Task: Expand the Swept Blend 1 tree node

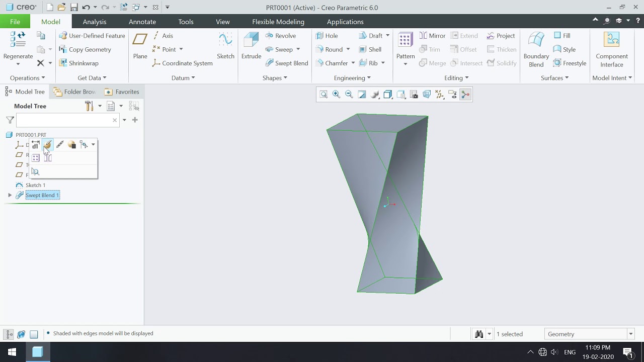Action: point(10,195)
